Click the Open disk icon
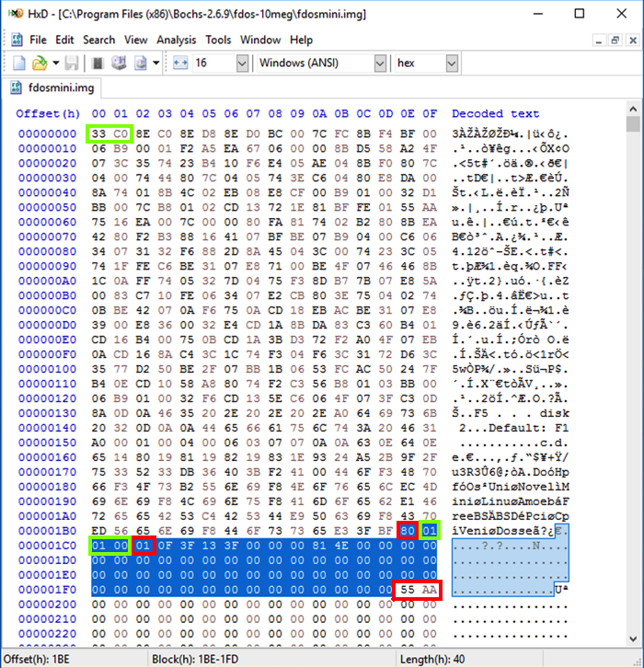 tap(119, 63)
